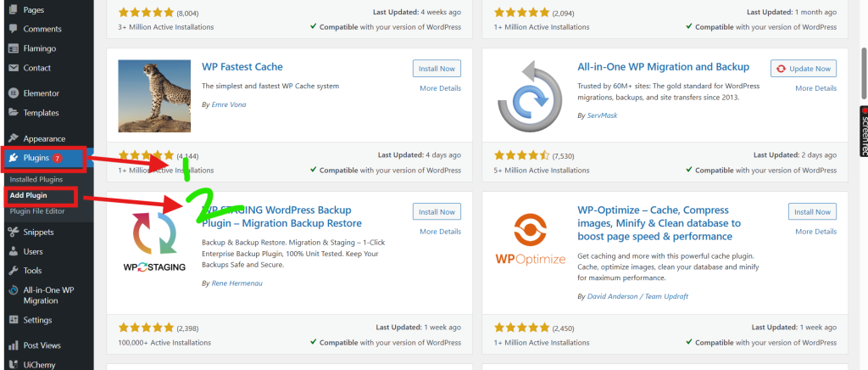Click WP Fastest Cache star rating
This screenshot has width=868, height=370.
tap(146, 155)
